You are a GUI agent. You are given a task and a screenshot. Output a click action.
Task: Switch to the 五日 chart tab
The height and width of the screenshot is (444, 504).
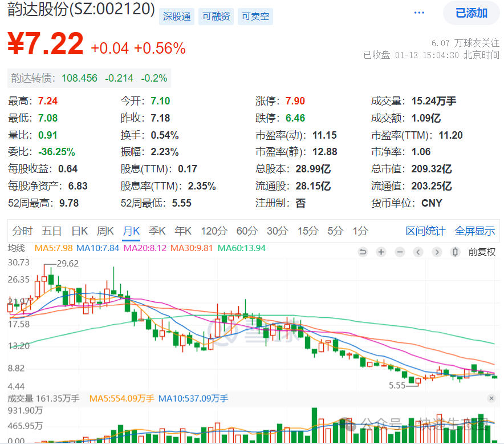(x=51, y=231)
